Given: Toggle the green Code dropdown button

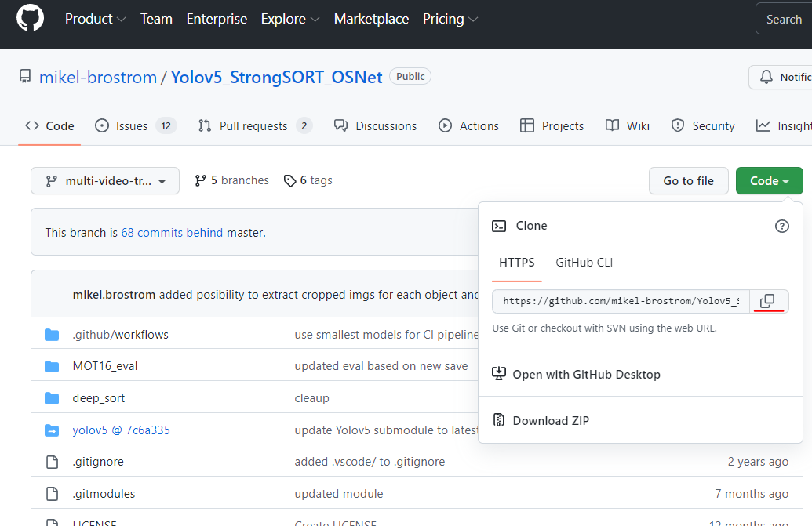Looking at the screenshot, I should pyautogui.click(x=769, y=181).
